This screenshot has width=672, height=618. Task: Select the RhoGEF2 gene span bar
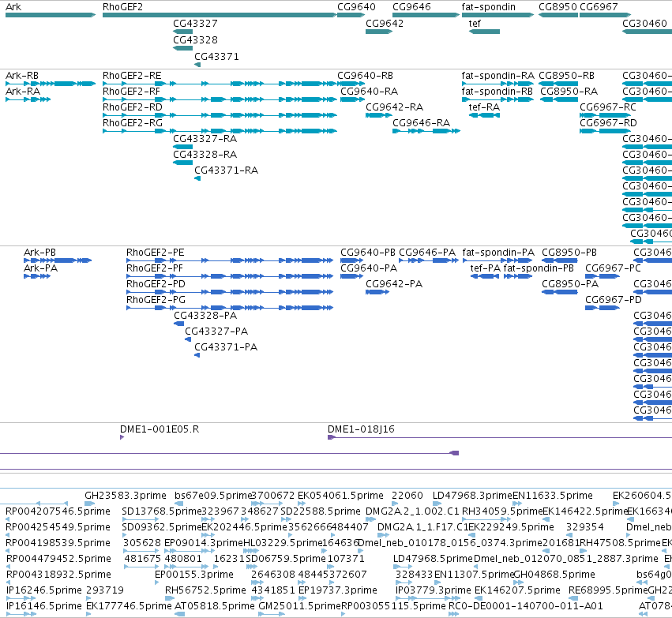tap(220, 15)
